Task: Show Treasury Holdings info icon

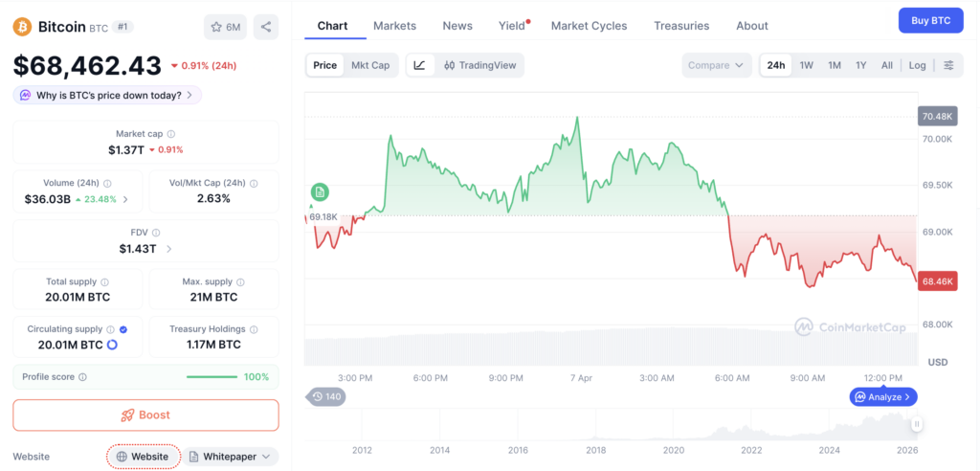Action: [x=253, y=329]
